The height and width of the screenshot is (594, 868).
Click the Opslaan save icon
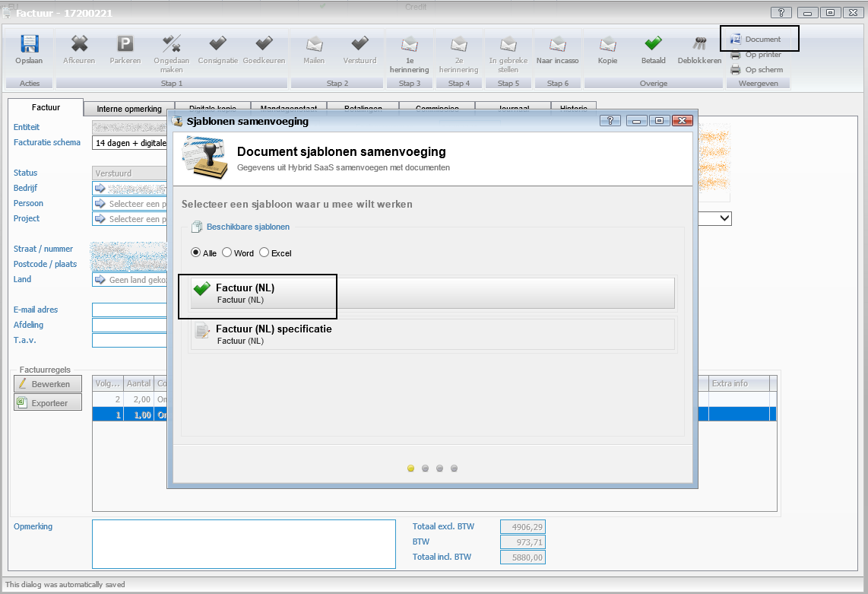(x=29, y=45)
